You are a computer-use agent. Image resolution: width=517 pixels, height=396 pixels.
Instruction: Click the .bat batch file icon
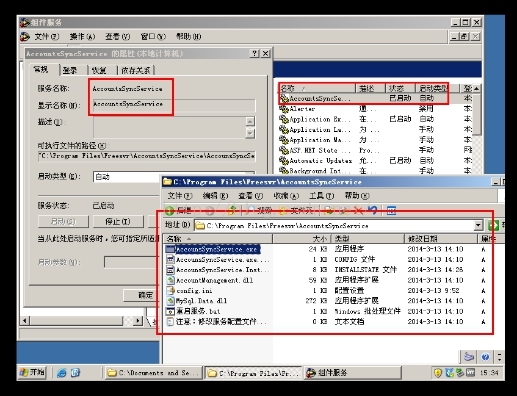point(170,311)
